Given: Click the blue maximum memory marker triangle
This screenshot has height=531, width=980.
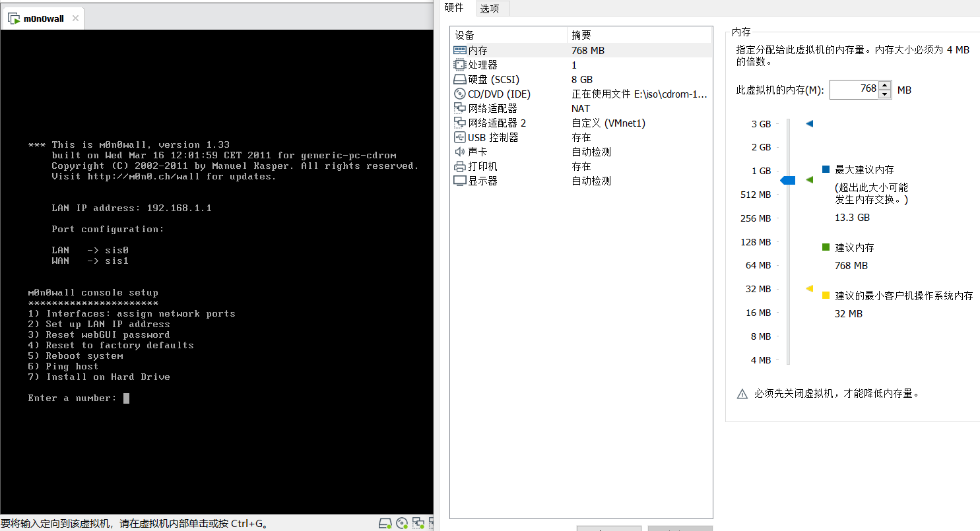Looking at the screenshot, I should click(810, 123).
